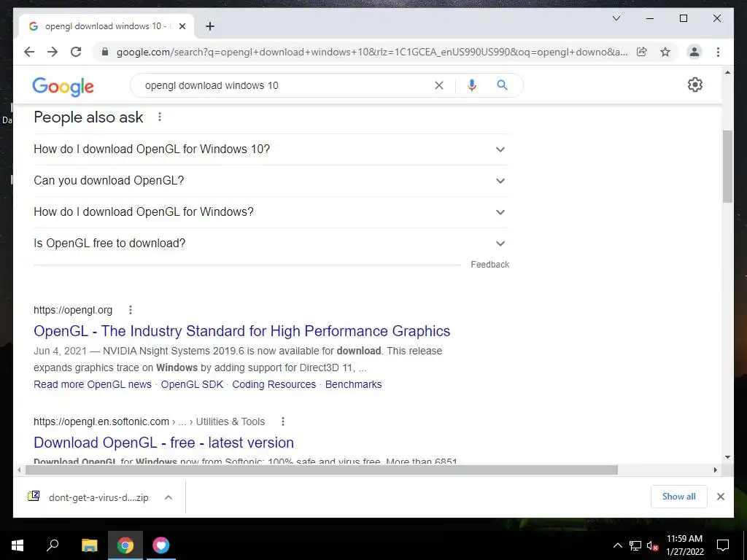
Task: Open the Windows Start menu
Action: point(18,545)
